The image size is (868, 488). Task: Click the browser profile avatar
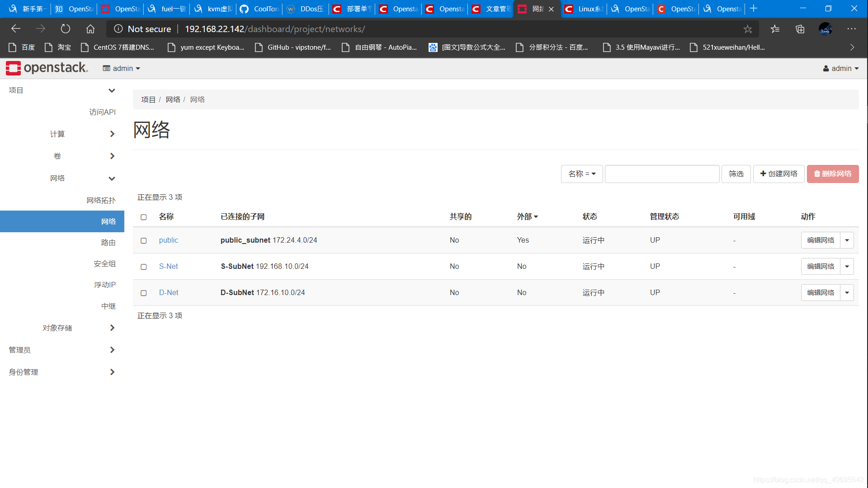(826, 29)
